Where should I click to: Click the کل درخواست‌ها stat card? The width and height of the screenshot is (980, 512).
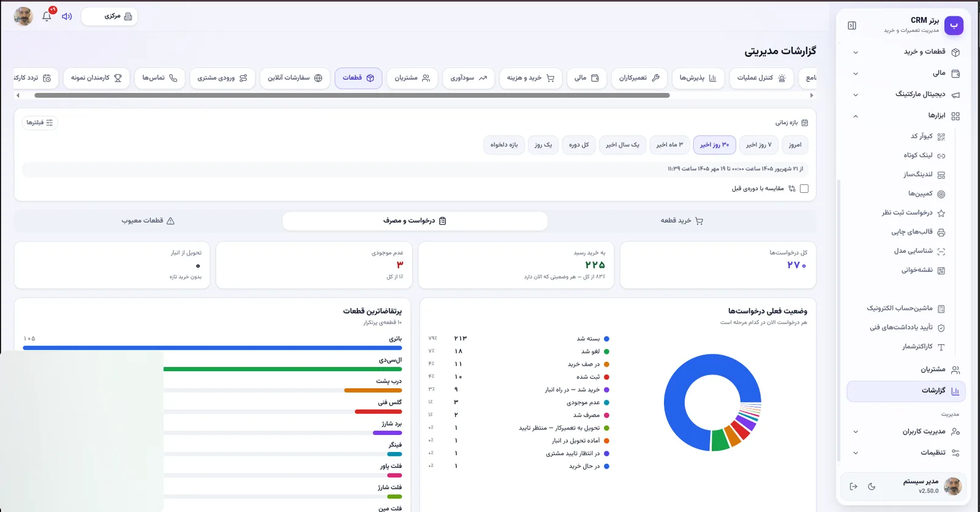[x=718, y=265]
